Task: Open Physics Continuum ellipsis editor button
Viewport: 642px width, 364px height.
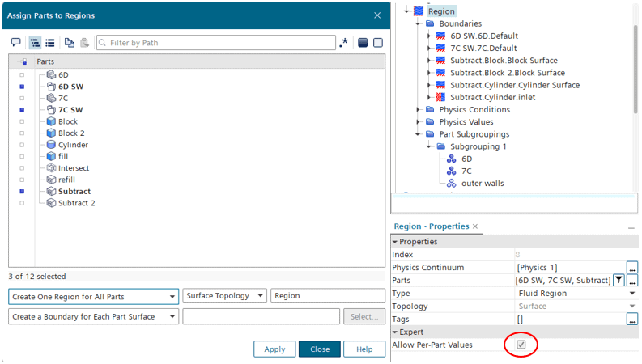Action: [632, 268]
